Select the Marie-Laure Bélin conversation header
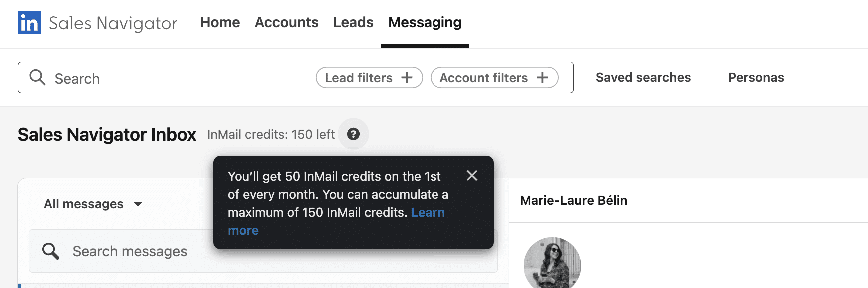This screenshot has width=868, height=288. pyautogui.click(x=574, y=200)
